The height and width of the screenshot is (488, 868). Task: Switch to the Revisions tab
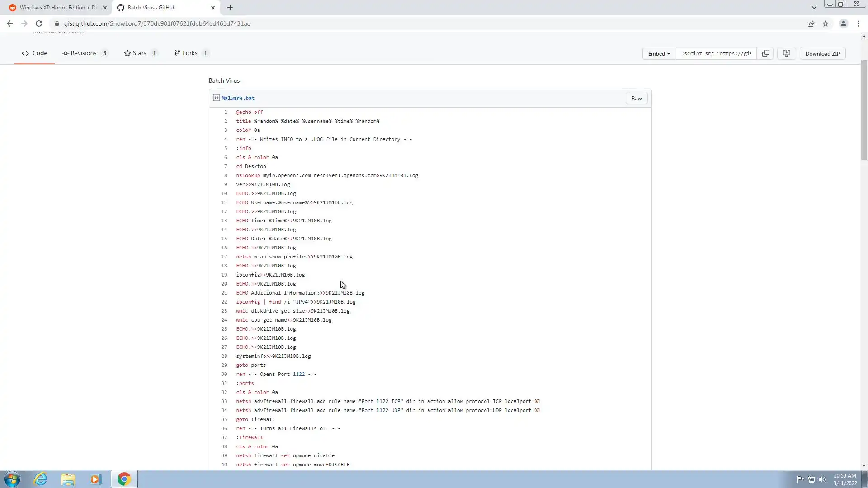pyautogui.click(x=84, y=53)
